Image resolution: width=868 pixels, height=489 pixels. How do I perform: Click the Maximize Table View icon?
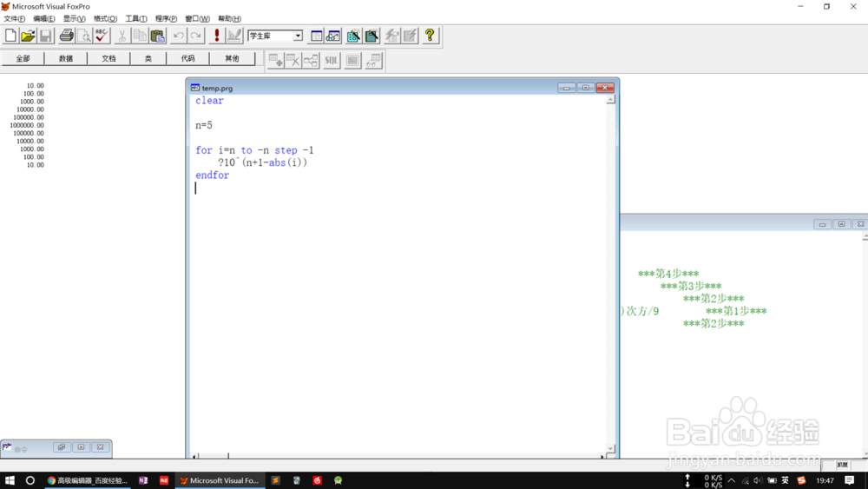(x=352, y=60)
